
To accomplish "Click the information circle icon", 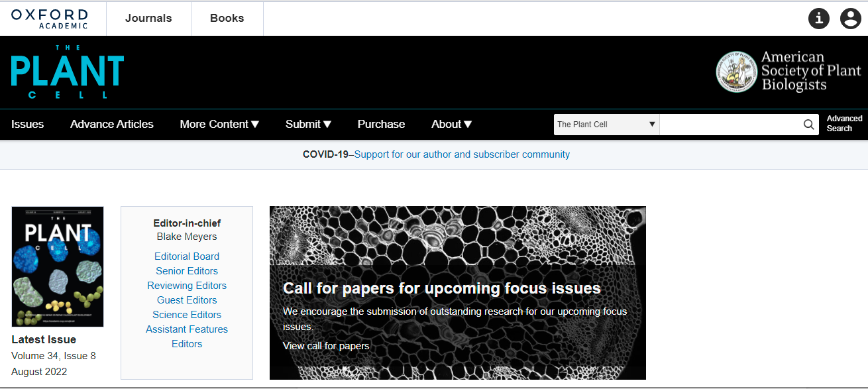I will (x=819, y=19).
